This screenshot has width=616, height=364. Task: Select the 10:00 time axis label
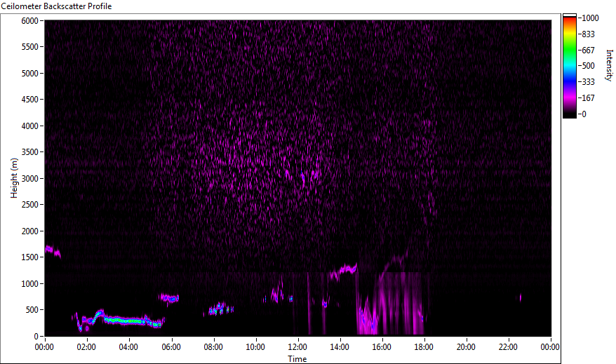[255, 347]
